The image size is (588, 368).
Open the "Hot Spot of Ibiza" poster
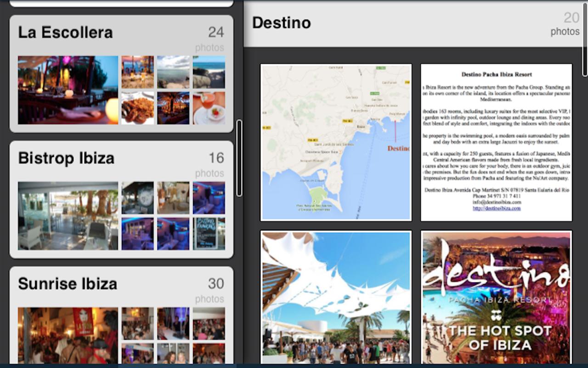[x=497, y=298]
